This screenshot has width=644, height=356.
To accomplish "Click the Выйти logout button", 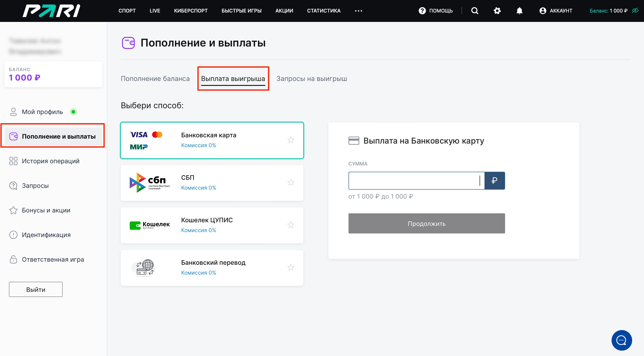I will coord(36,290).
